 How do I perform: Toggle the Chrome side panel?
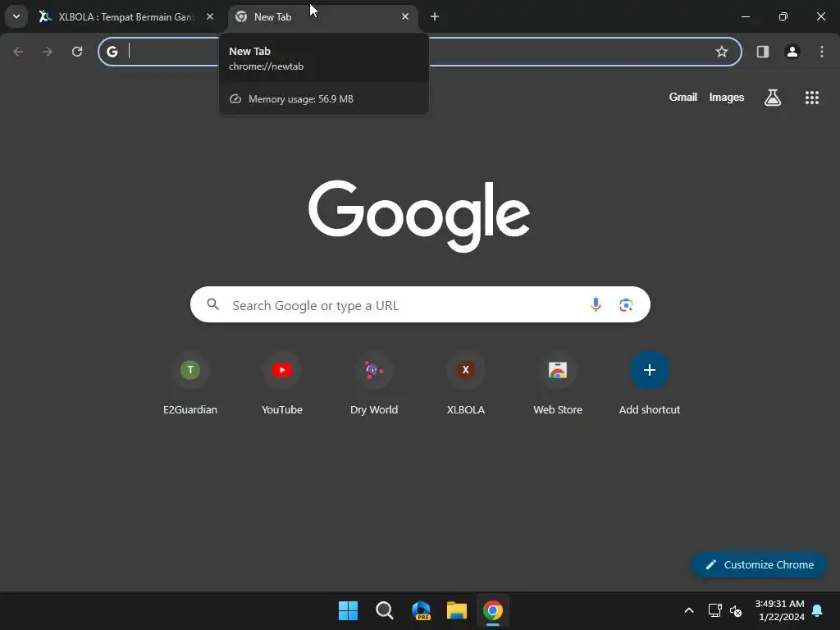click(763, 52)
